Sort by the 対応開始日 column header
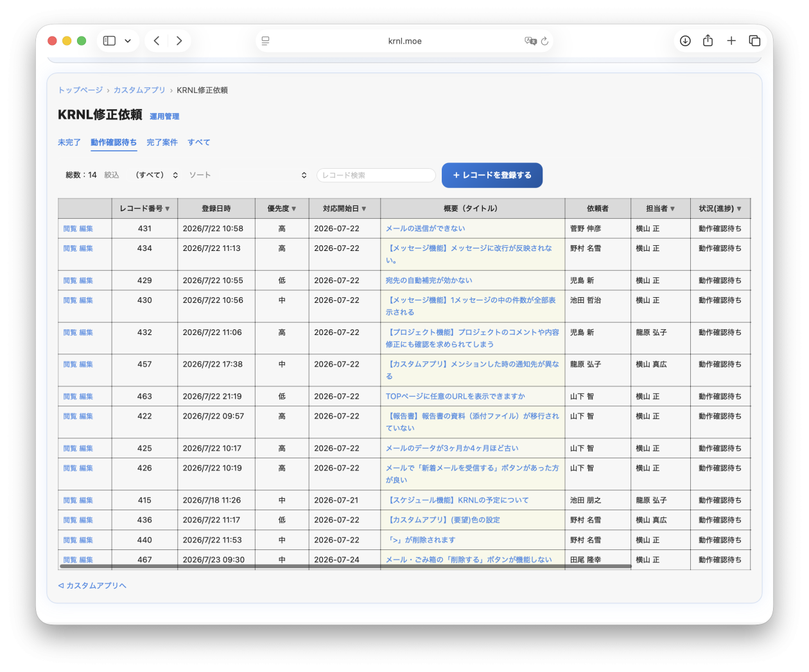The width and height of the screenshot is (809, 672). tap(344, 209)
